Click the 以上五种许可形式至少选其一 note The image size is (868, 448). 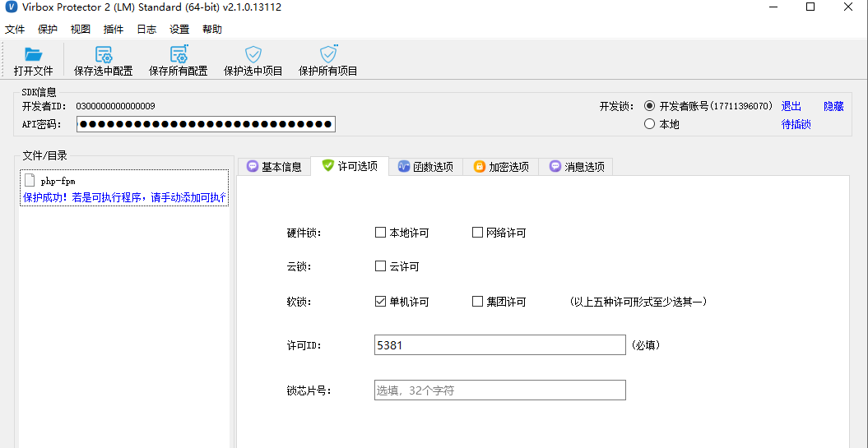638,302
